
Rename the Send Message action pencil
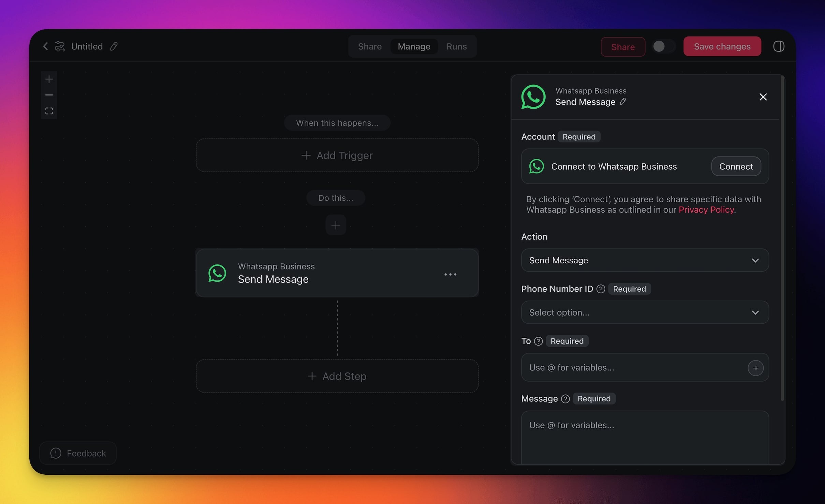tap(623, 102)
